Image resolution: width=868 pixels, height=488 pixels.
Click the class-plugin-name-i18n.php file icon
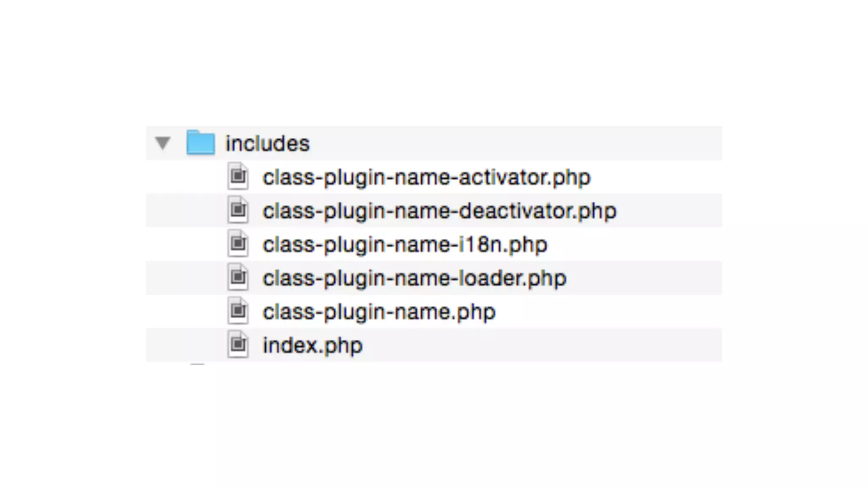pyautogui.click(x=238, y=244)
